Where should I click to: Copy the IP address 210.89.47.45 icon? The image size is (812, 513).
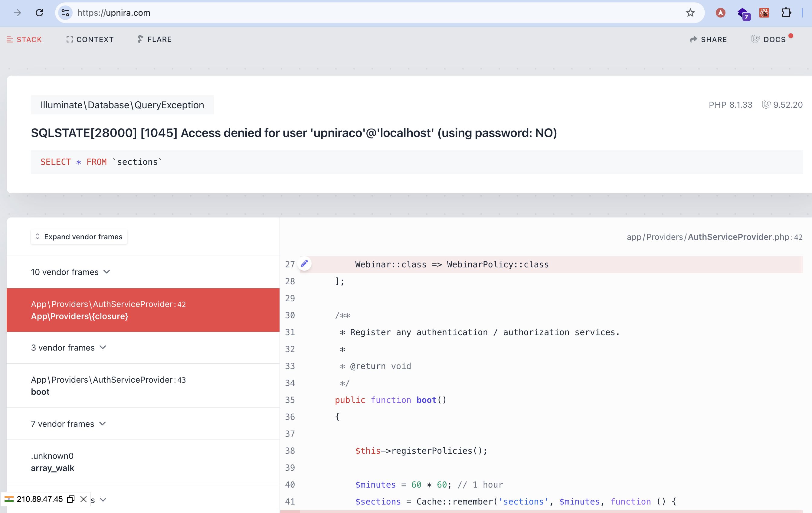click(71, 499)
